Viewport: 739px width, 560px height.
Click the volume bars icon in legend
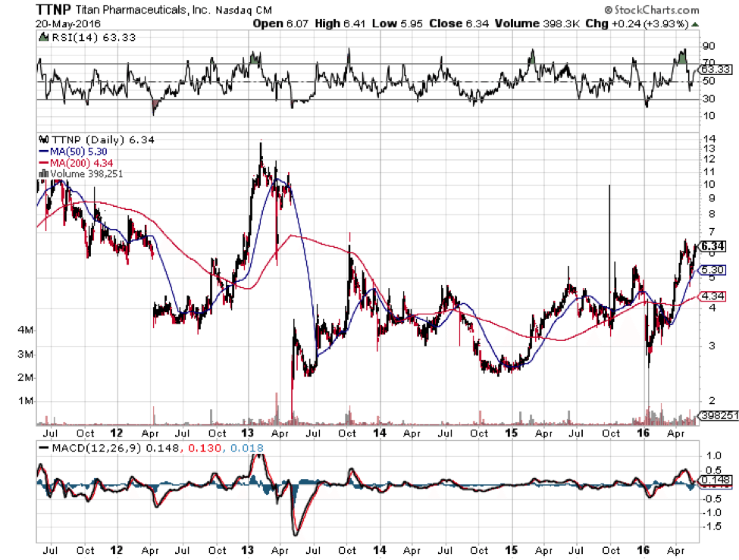pos(42,174)
